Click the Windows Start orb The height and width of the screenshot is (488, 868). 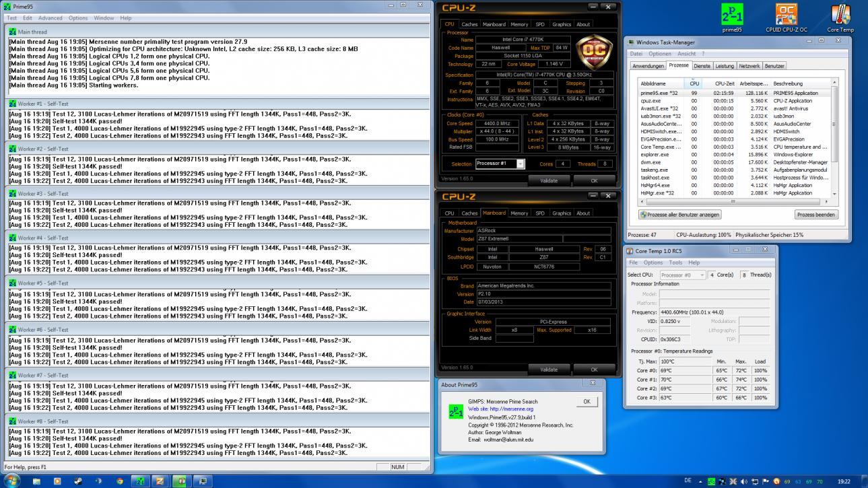pyautogui.click(x=11, y=481)
